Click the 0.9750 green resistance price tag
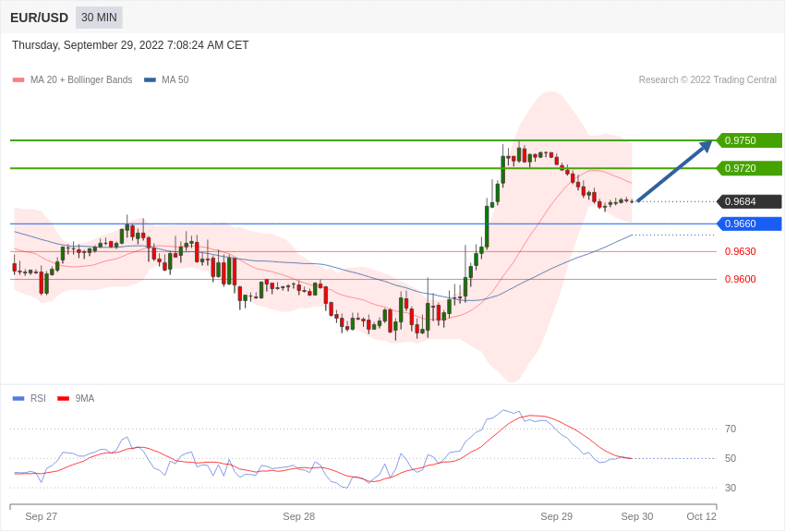This screenshot has width=785, height=532. point(750,140)
